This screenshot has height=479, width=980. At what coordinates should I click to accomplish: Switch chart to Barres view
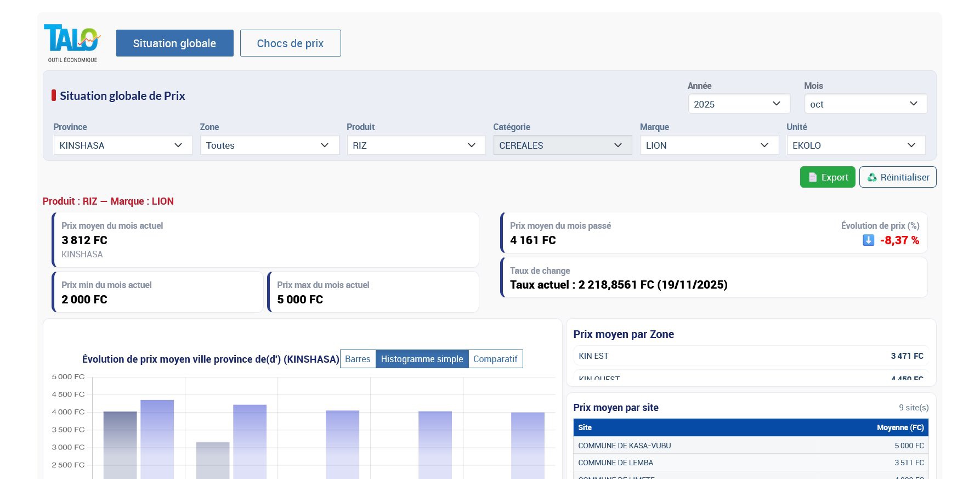(358, 359)
